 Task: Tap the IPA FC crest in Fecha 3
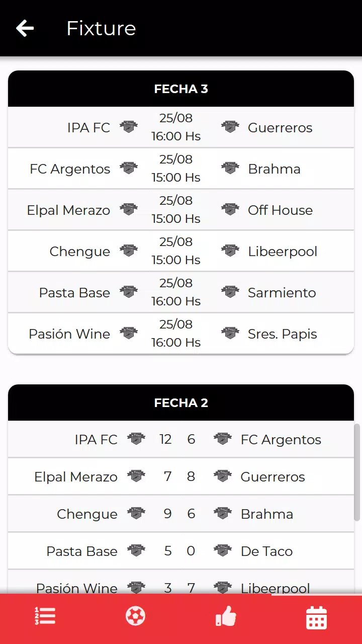coord(129,127)
